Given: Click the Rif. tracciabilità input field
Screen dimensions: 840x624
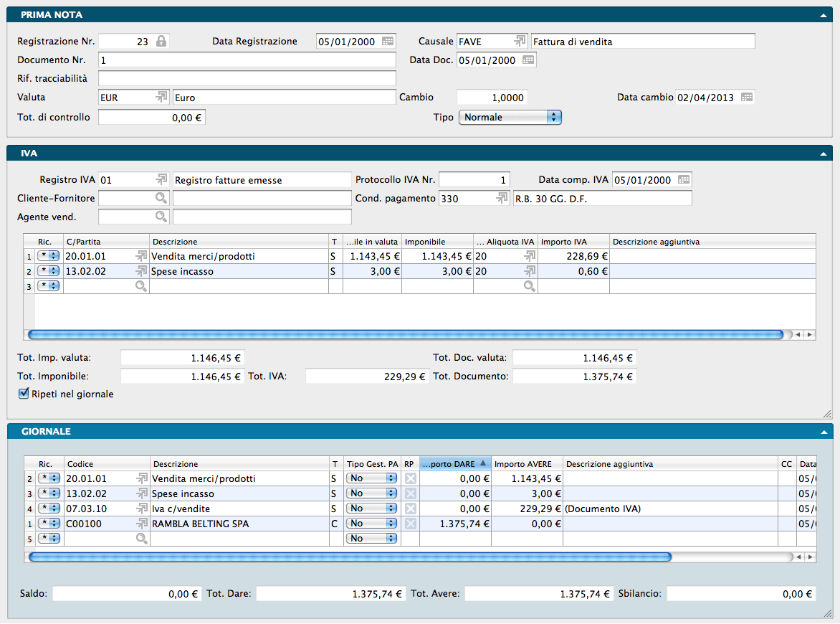Looking at the screenshot, I should pyautogui.click(x=247, y=78).
